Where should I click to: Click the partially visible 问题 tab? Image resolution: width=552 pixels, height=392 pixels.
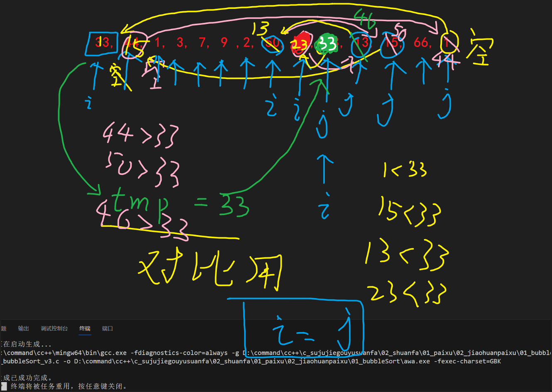coord(3,328)
